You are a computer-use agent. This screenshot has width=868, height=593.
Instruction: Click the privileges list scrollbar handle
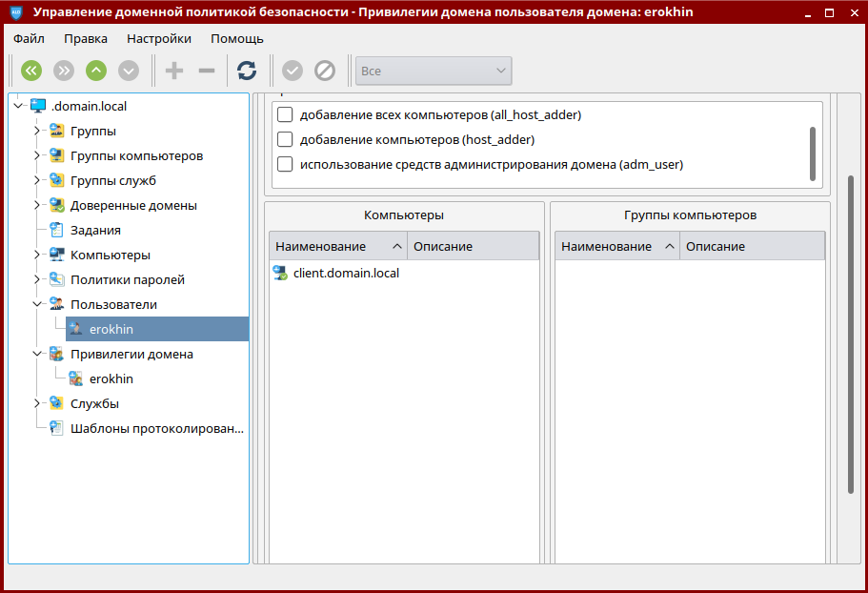813,153
